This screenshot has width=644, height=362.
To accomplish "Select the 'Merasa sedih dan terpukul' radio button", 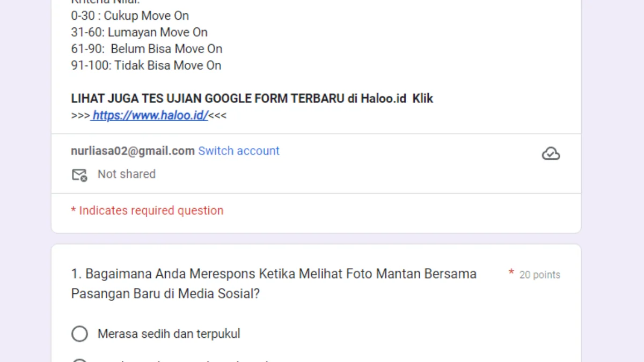I will point(79,334).
